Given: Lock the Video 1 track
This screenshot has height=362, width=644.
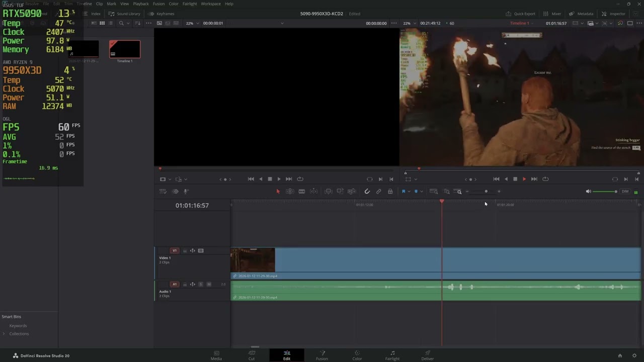Looking at the screenshot, I should [x=185, y=250].
